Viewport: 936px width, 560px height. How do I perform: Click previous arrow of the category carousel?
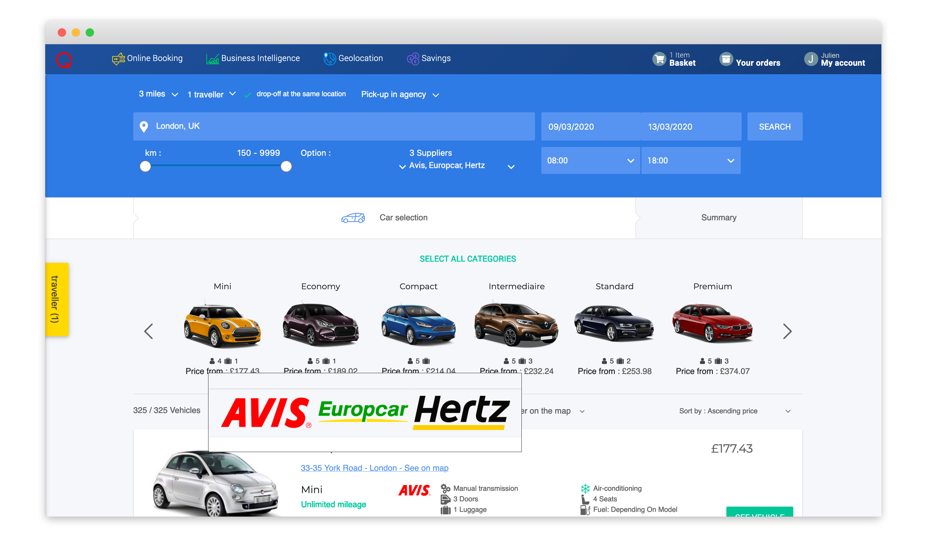tap(148, 331)
